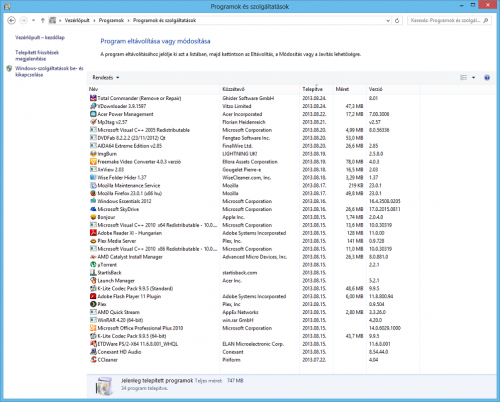The image size is (500, 402).
Task: Navigate to Vezérlőpult in the breadcrumb
Action: [77, 20]
